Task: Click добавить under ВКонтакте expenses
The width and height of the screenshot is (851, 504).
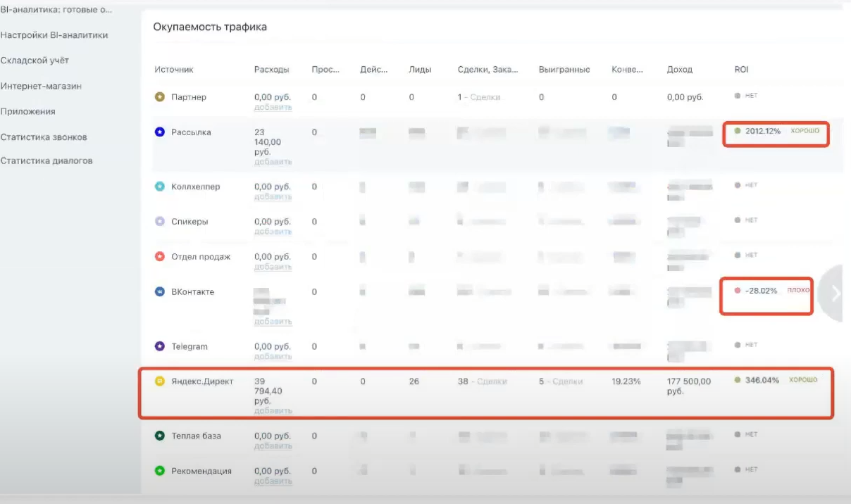Action: click(x=273, y=322)
